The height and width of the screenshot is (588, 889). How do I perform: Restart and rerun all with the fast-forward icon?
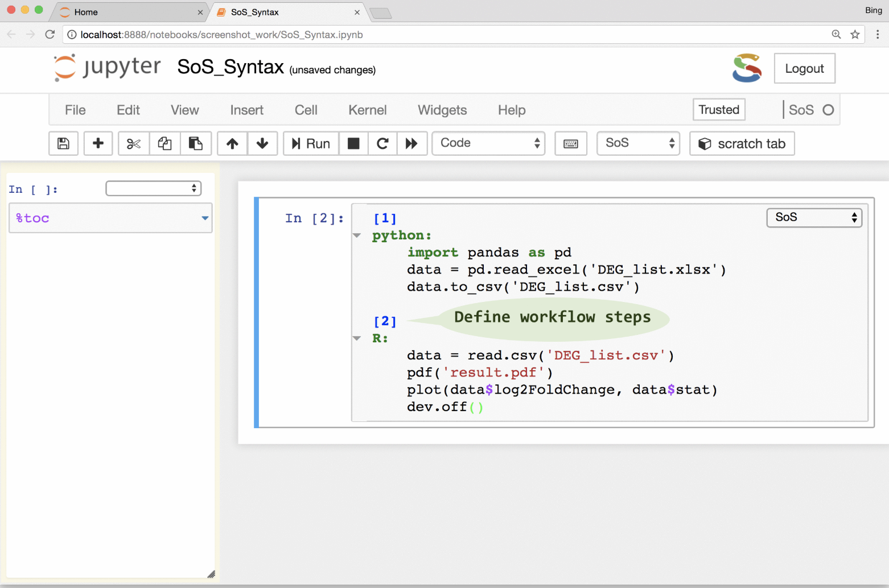tap(411, 143)
